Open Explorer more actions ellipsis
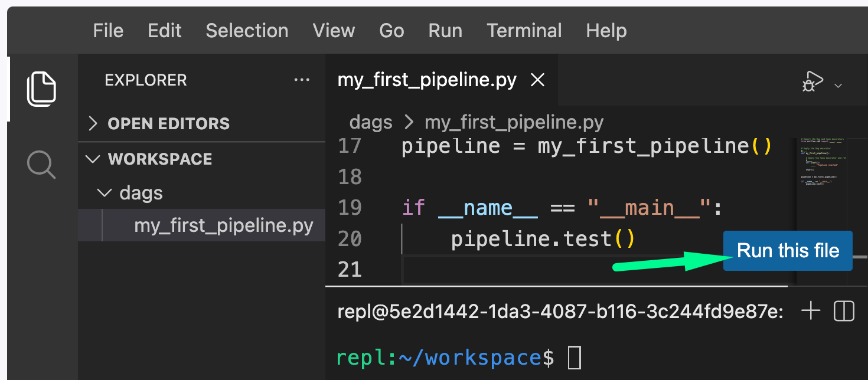This screenshot has width=868, height=380. 302,80
